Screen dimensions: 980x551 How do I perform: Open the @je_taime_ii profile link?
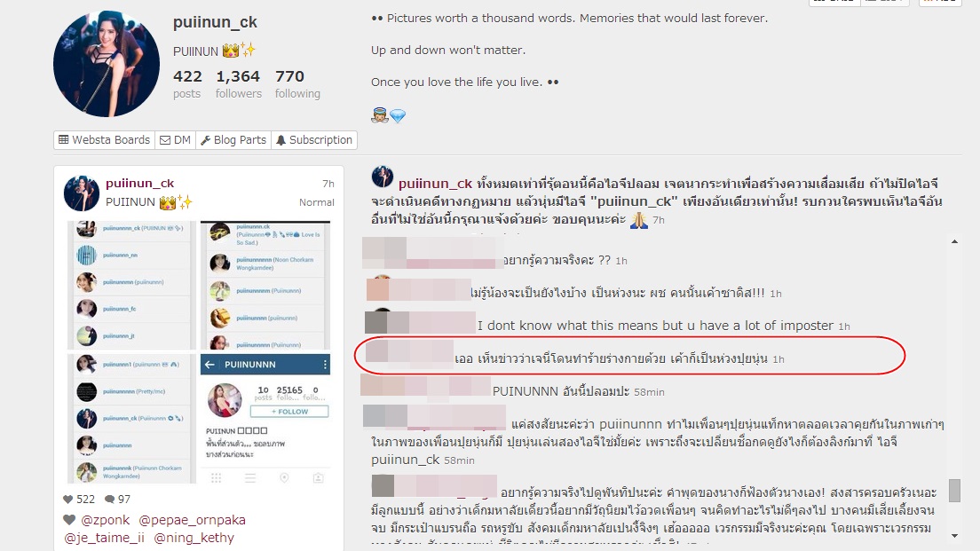tap(104, 538)
